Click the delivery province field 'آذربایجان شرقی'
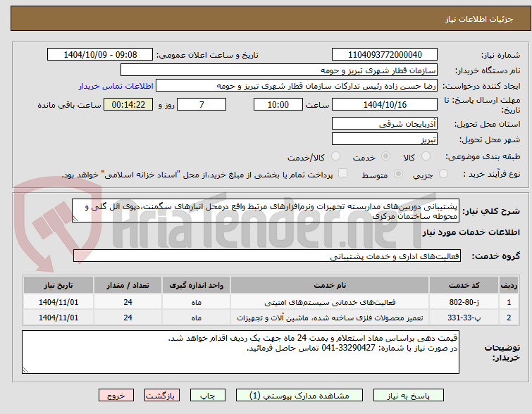 [x=385, y=123]
